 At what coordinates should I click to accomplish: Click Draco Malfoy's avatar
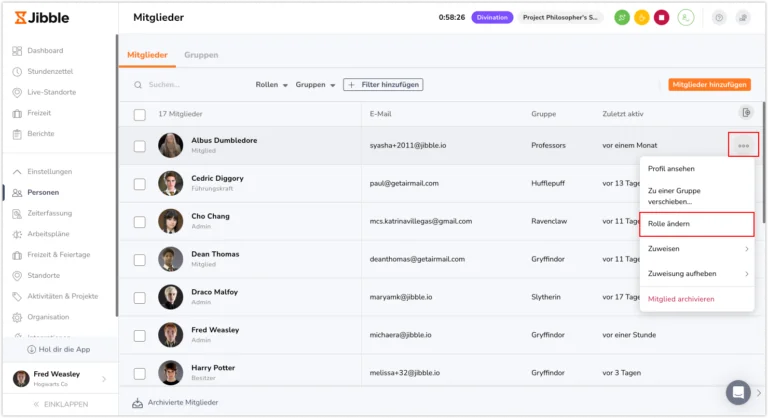pos(170,297)
